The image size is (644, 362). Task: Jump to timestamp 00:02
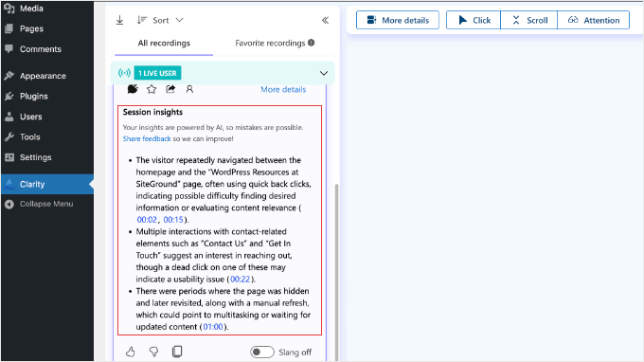click(x=147, y=220)
